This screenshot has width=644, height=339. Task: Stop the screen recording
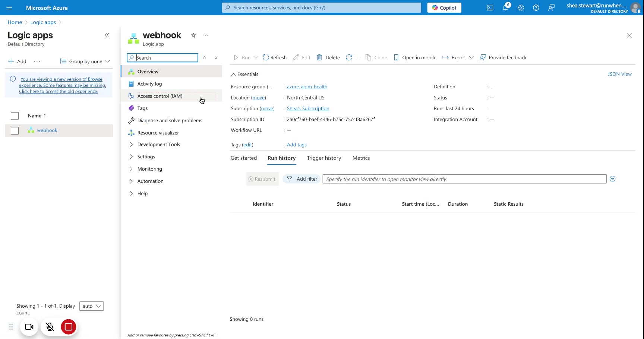[x=69, y=327]
